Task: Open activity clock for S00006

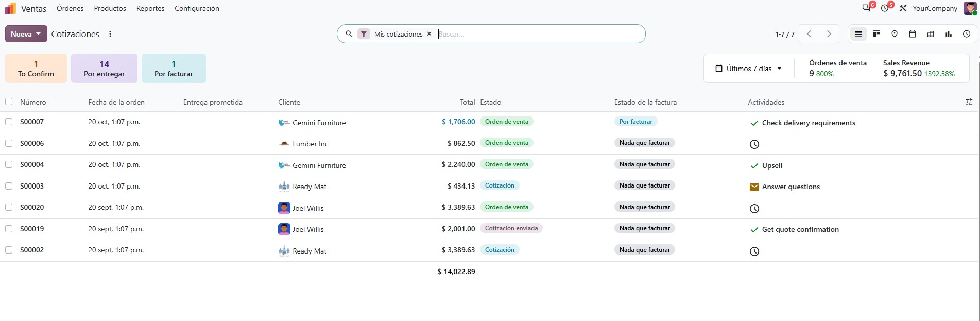Action: click(754, 144)
